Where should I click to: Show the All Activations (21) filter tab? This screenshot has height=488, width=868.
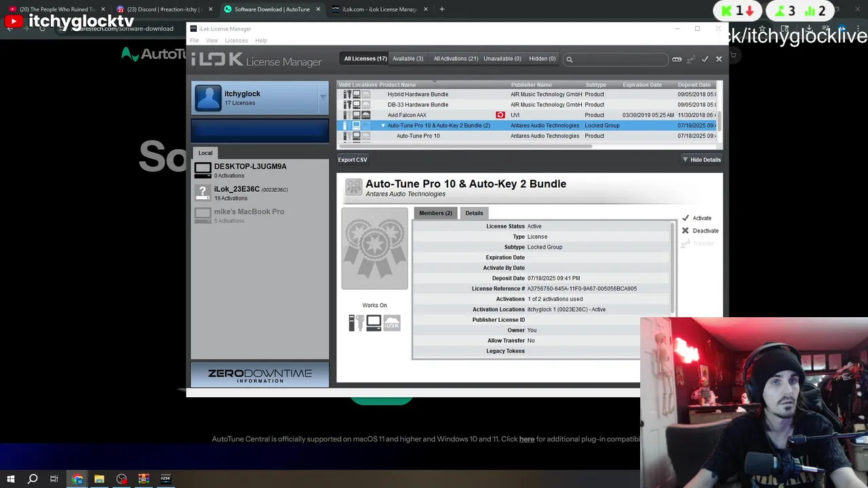pos(456,59)
